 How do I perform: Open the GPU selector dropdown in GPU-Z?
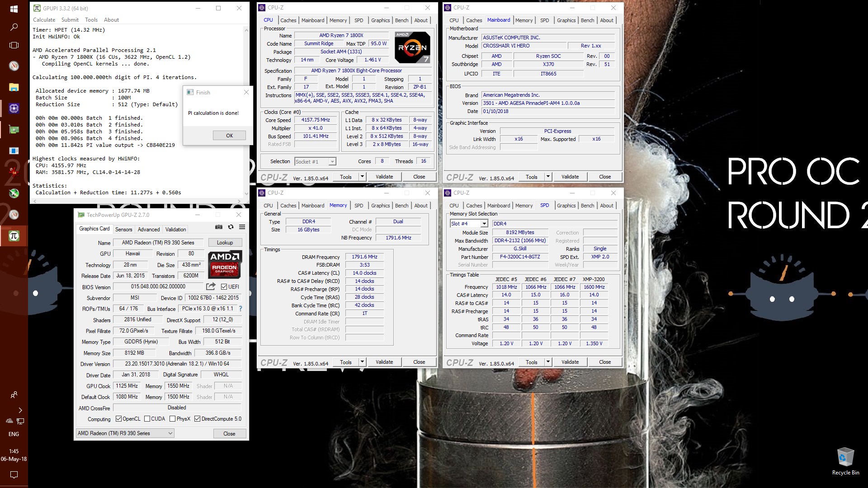tap(125, 433)
